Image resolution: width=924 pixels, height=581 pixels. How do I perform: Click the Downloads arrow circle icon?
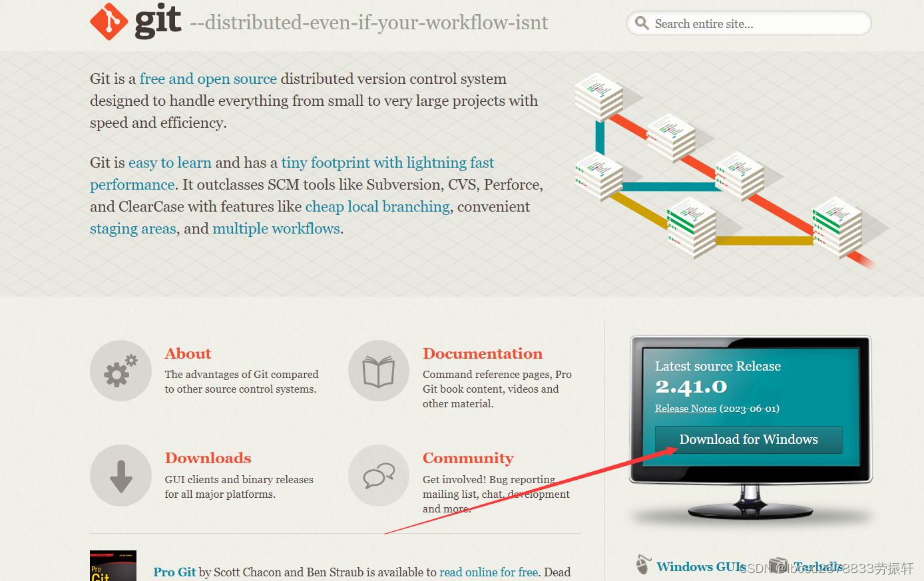click(120, 475)
